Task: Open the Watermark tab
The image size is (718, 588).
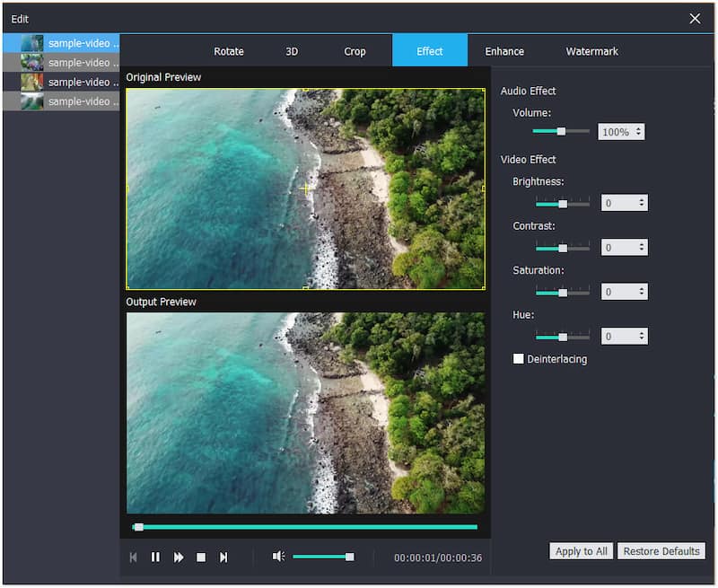Action: pos(591,51)
